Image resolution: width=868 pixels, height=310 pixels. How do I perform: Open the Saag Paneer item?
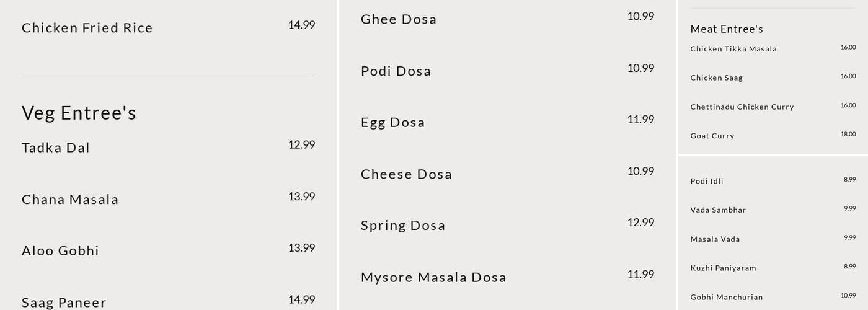(64, 303)
